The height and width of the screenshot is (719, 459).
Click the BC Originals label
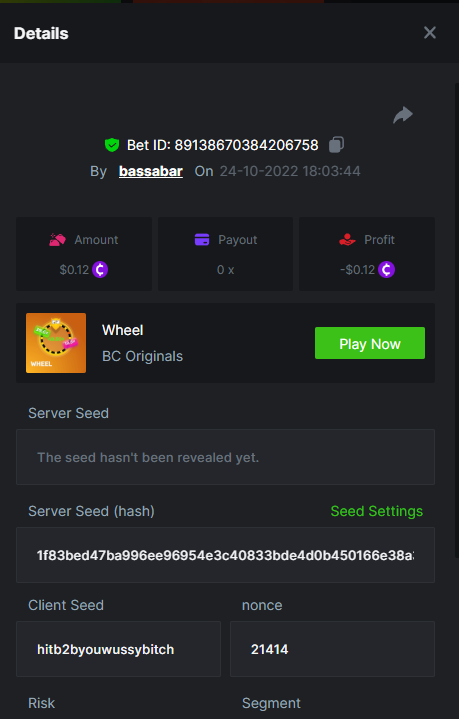click(142, 356)
